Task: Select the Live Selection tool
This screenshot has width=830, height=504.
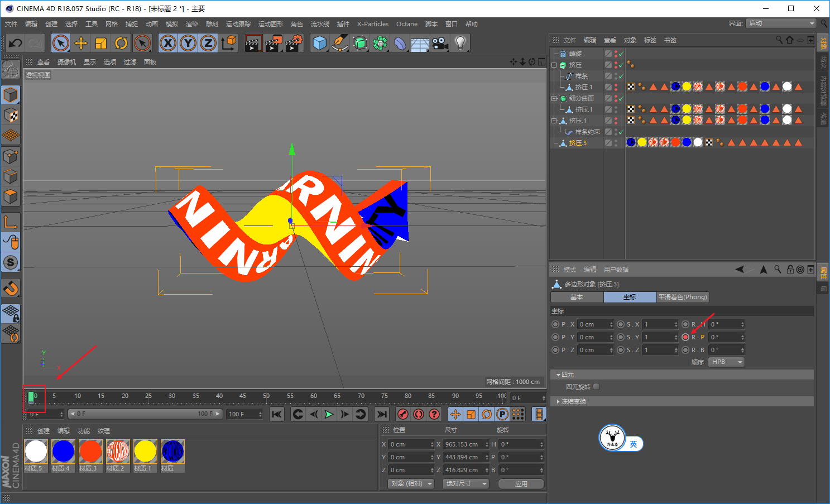Action: tap(61, 43)
